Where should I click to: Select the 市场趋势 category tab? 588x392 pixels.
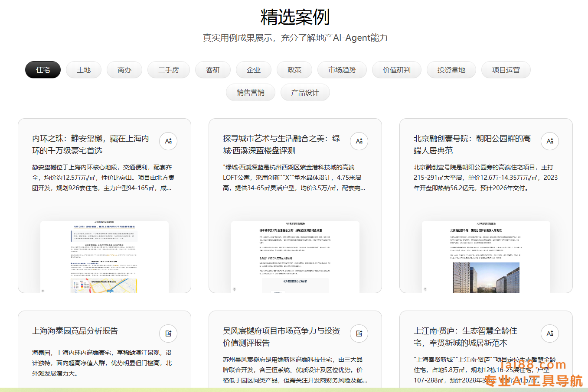[342, 70]
